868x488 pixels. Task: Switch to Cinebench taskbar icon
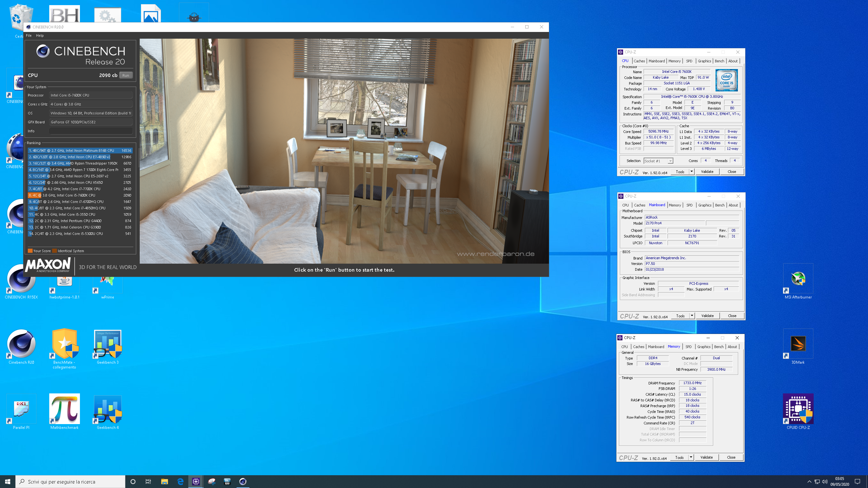pos(243,482)
